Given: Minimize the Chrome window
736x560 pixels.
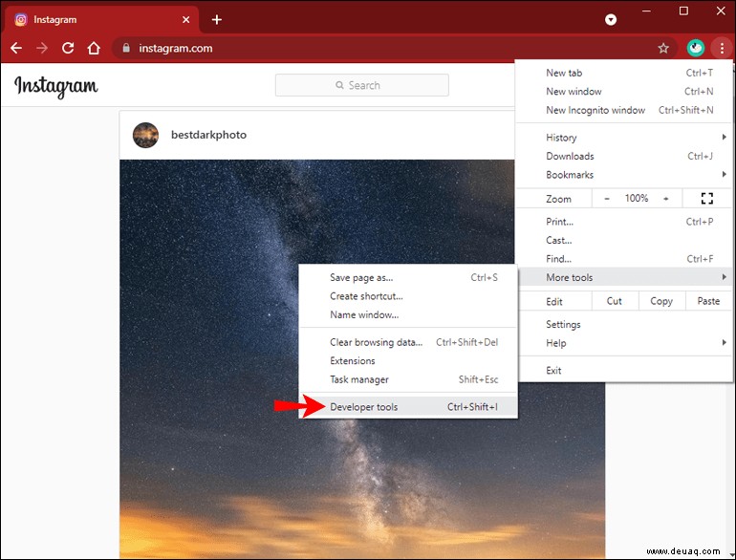Looking at the screenshot, I should (646, 11).
